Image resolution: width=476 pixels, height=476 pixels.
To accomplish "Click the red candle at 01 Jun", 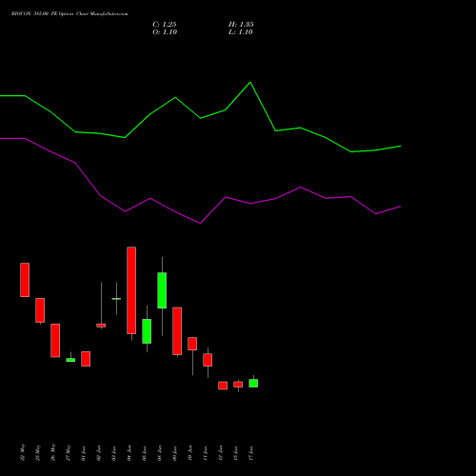I will (86, 359).
